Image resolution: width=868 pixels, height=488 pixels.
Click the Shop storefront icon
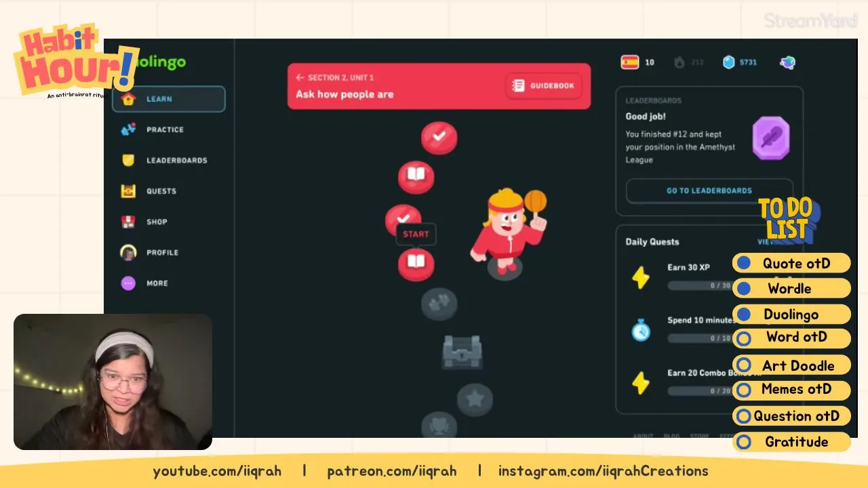click(128, 222)
